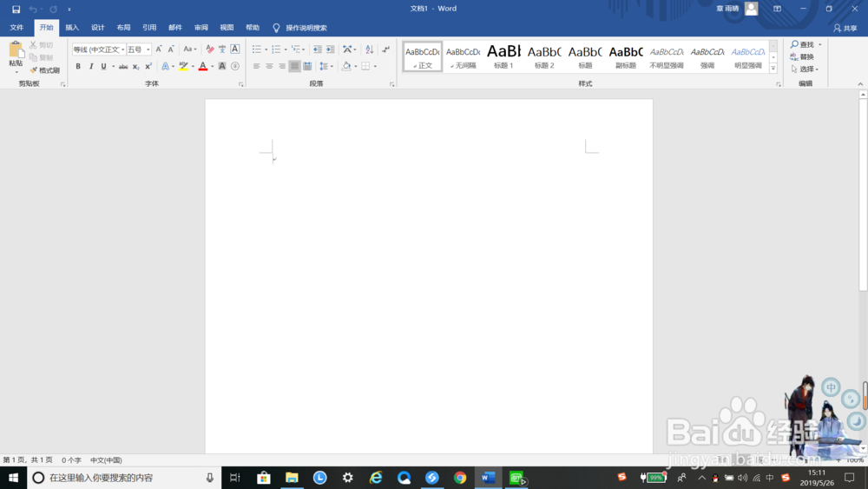Open the font name dropdown

[123, 50]
